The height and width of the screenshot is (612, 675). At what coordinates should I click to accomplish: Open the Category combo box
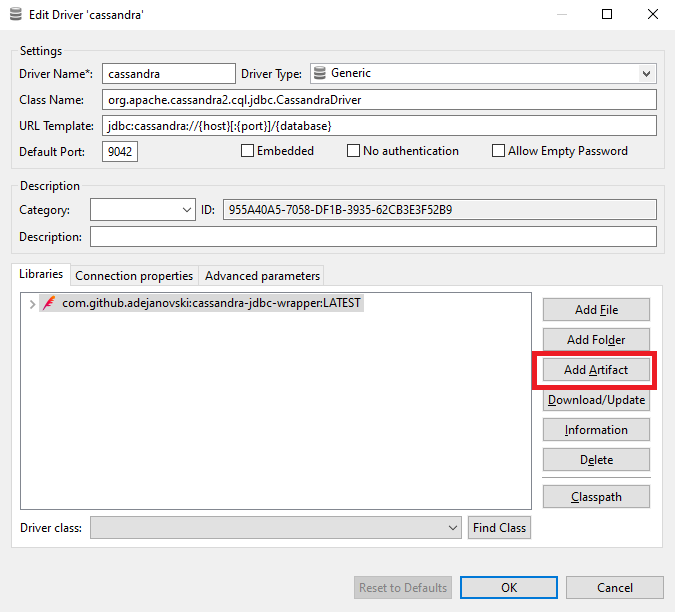[142, 210]
